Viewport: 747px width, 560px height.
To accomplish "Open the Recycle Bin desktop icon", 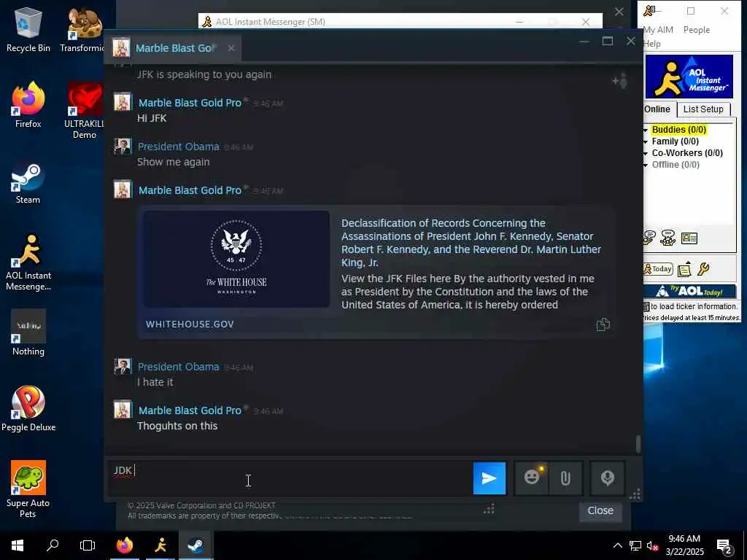I will 28,29.
